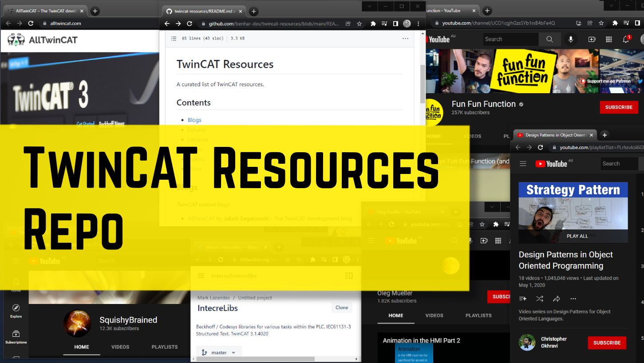This screenshot has height=363, width=644.
Task: Click Search field in Design Patterns window
Action: [x=620, y=164]
